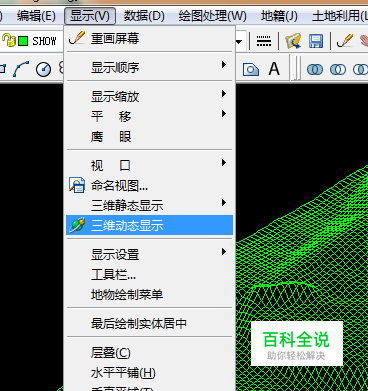This screenshot has width=368, height=391.
Task: Expand the 视口 submenu
Action: (149, 165)
